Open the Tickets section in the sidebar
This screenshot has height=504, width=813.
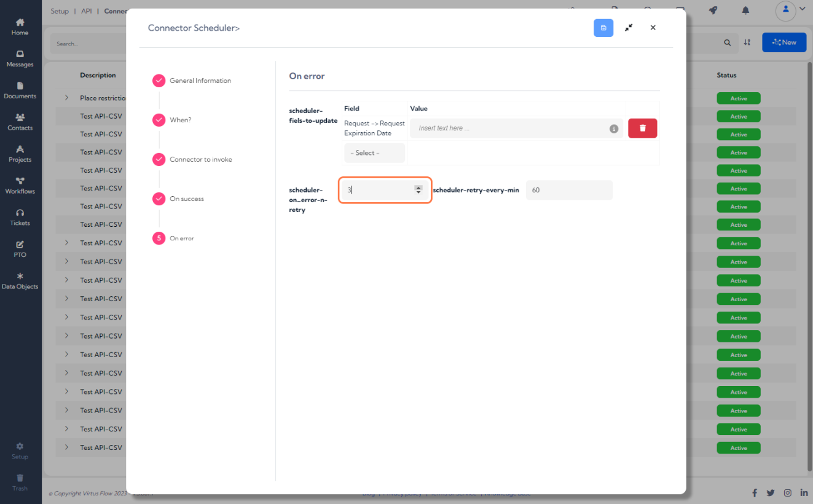click(x=20, y=218)
